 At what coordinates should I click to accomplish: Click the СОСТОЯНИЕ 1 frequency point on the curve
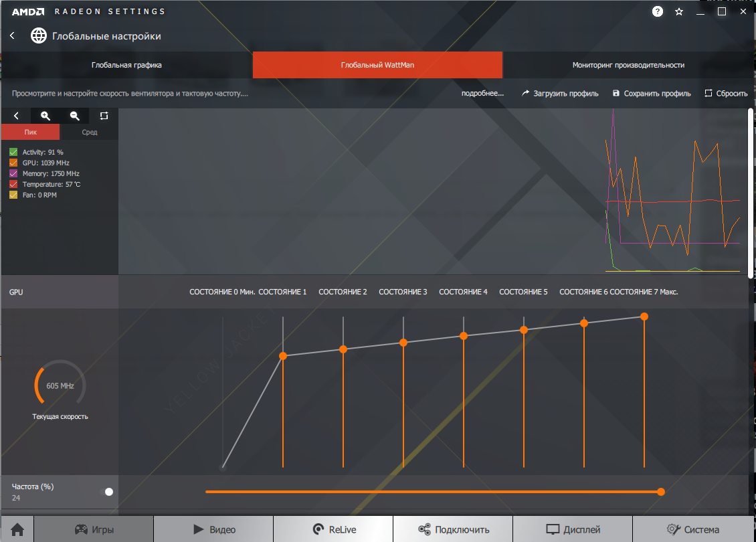pyautogui.click(x=283, y=356)
